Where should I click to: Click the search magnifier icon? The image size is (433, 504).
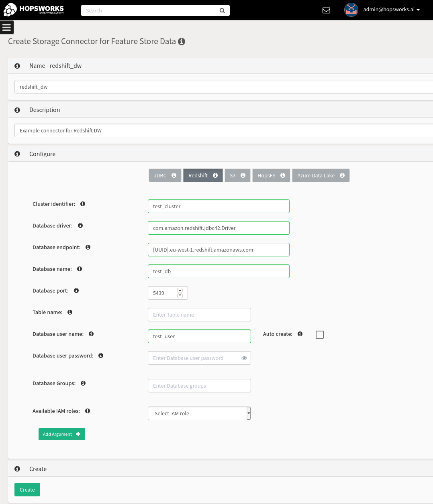222,10
